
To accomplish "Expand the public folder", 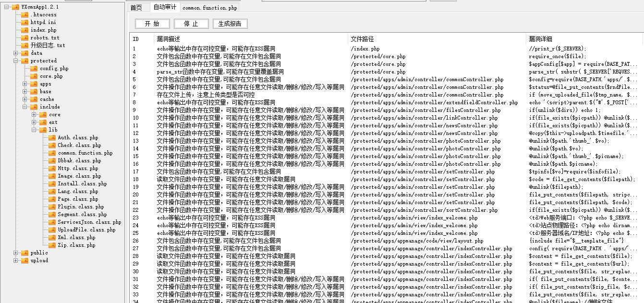I will [x=16, y=253].
